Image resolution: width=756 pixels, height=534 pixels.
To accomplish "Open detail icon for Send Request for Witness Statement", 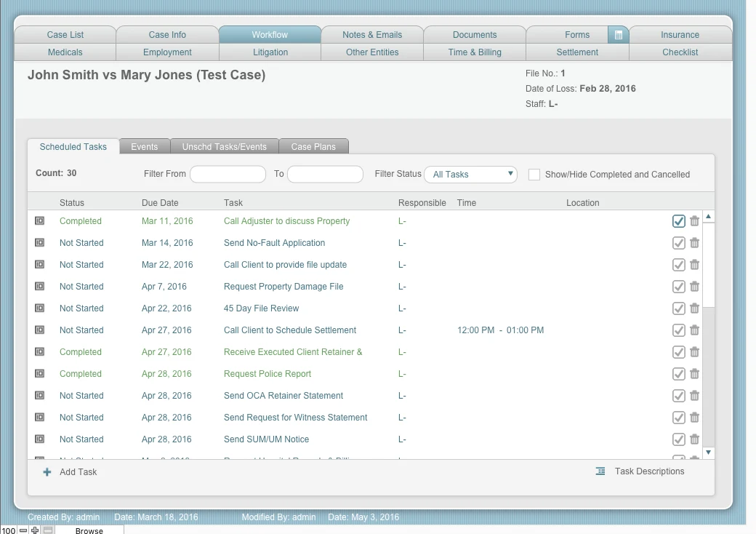I will coord(39,417).
